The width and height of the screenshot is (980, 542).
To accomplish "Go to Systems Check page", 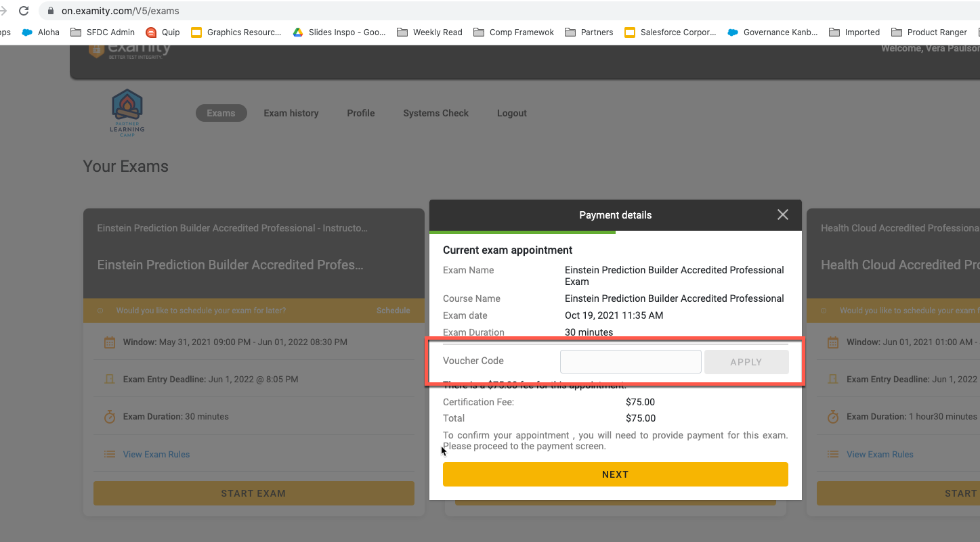I will coord(435,113).
